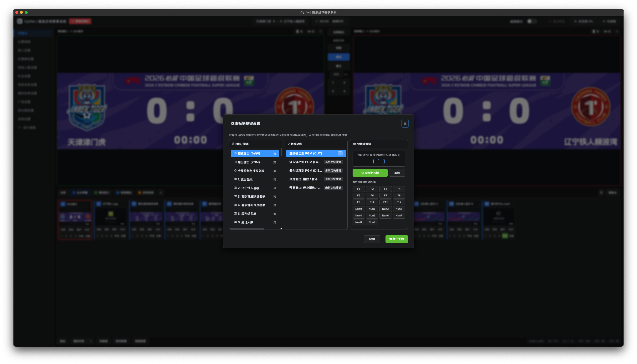Pick the Num7 quick shortcut key
This screenshot has height=364, width=637.
point(399,215)
